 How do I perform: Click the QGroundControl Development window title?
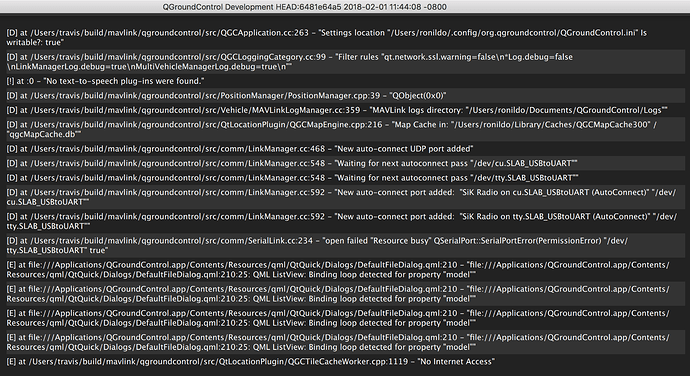[305, 7]
